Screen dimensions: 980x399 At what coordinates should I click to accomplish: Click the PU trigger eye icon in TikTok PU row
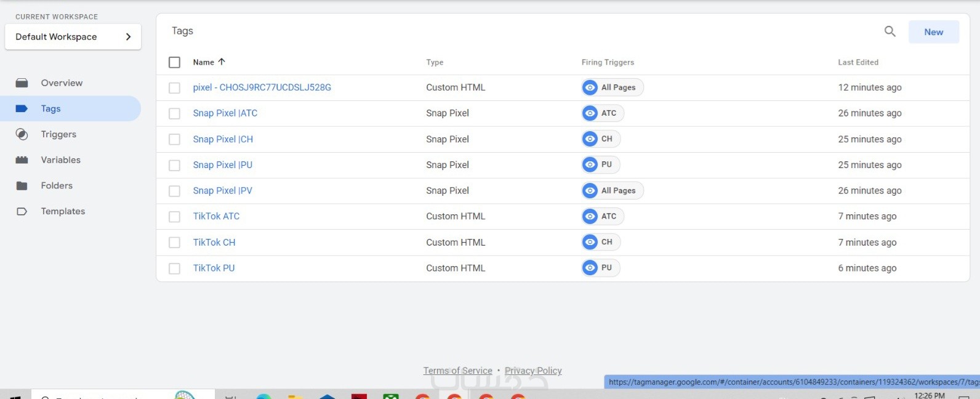click(x=590, y=268)
